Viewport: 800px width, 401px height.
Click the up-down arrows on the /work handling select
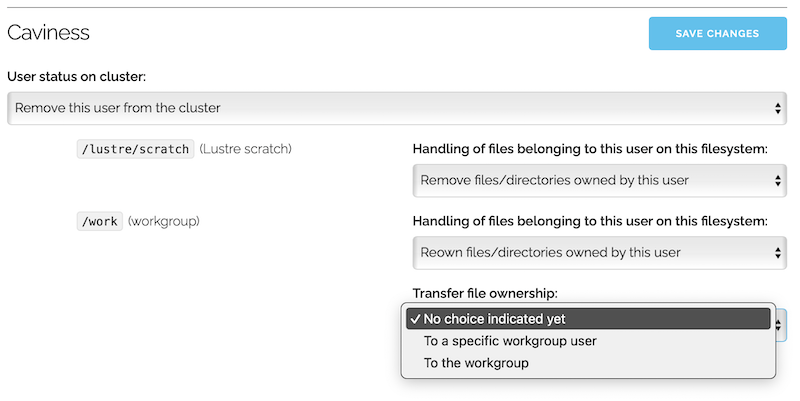pos(778,253)
